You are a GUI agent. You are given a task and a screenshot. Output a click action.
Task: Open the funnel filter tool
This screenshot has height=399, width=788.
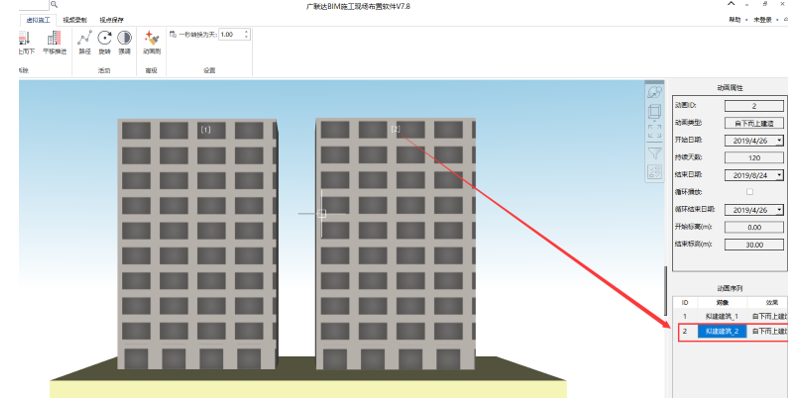[x=654, y=153]
